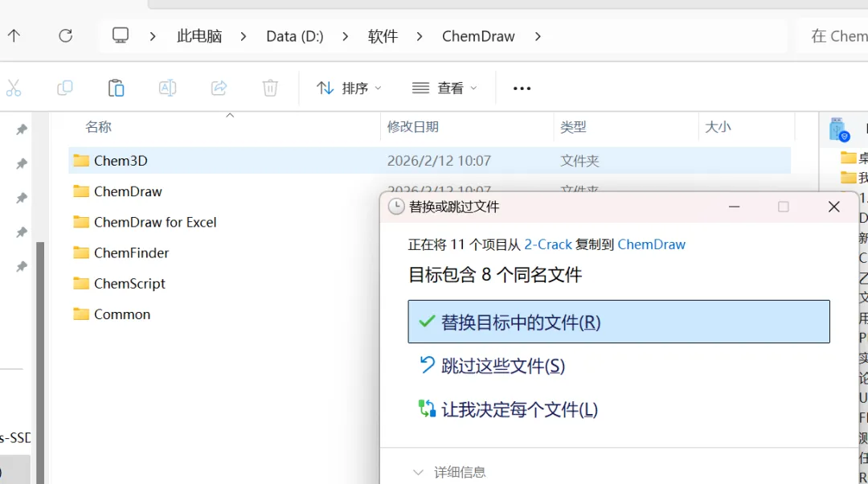Cut selected item with scissors icon

click(14, 88)
